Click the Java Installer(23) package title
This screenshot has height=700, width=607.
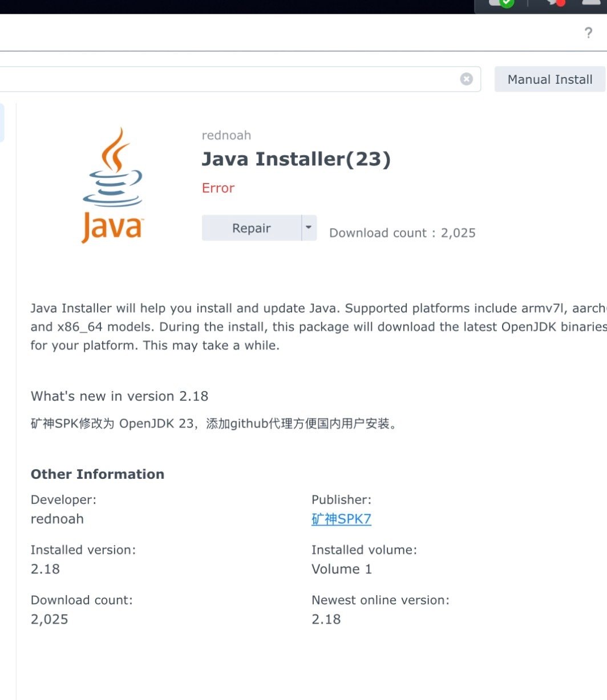tap(296, 159)
